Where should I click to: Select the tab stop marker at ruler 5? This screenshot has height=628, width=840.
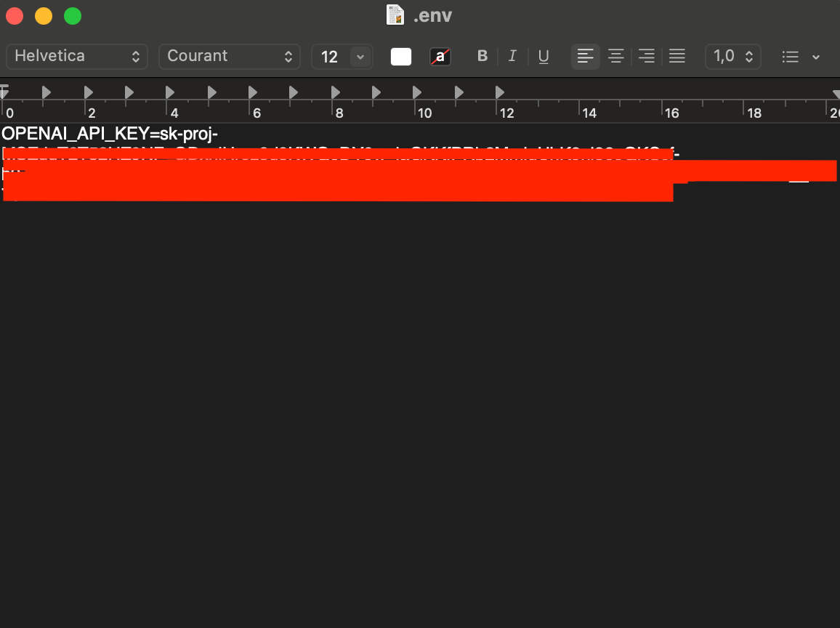[211, 92]
